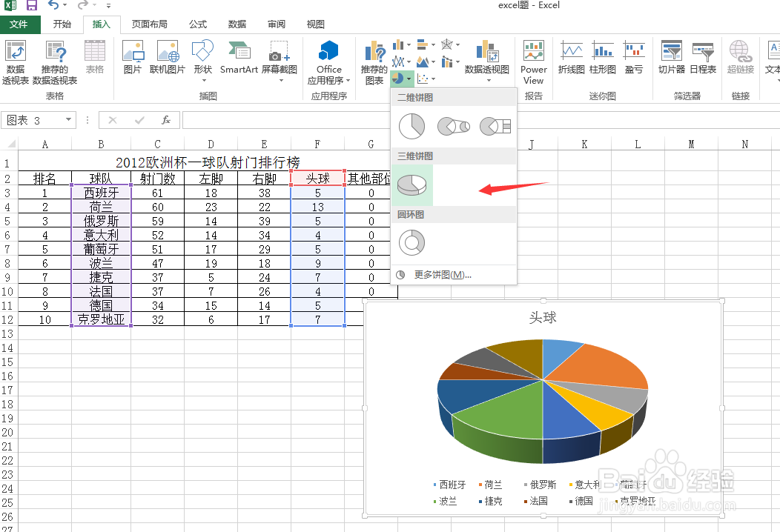Insert a Column sparkline

click(603, 57)
